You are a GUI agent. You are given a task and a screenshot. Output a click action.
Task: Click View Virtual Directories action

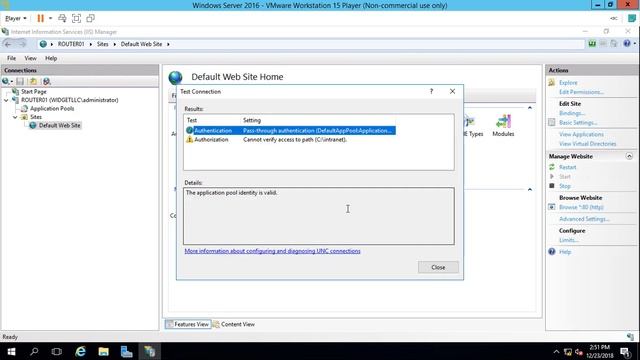588,144
